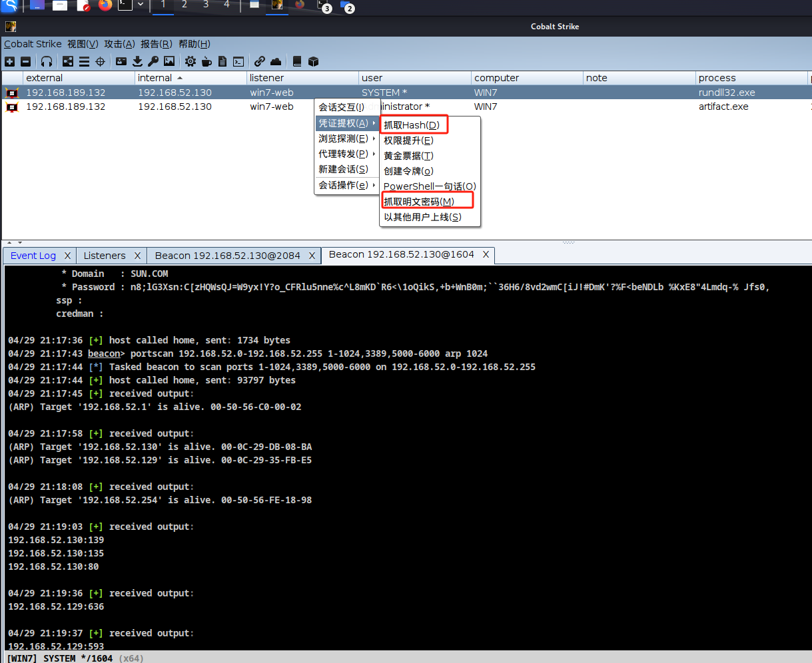The height and width of the screenshot is (663, 812).
Task: Click the terminal Scripted Web Delivery icon
Action: tap(238, 61)
